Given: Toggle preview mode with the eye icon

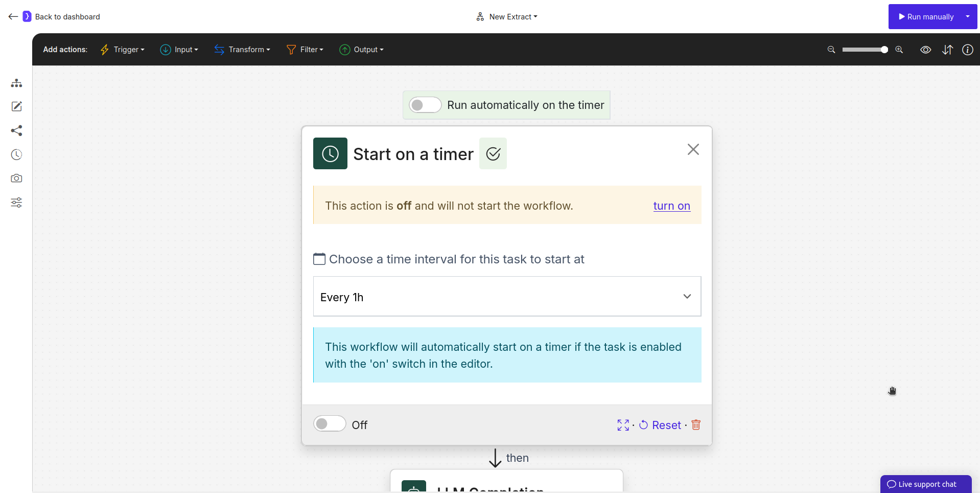Looking at the screenshot, I should [925, 50].
